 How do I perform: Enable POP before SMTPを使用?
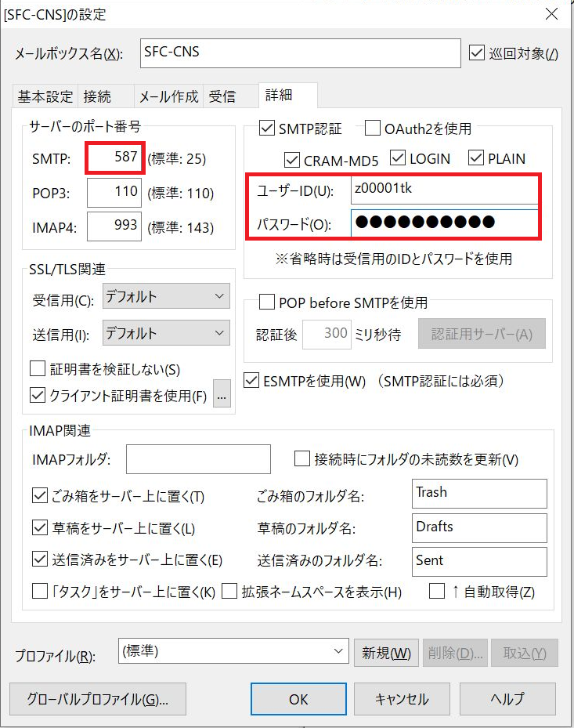click(266, 302)
